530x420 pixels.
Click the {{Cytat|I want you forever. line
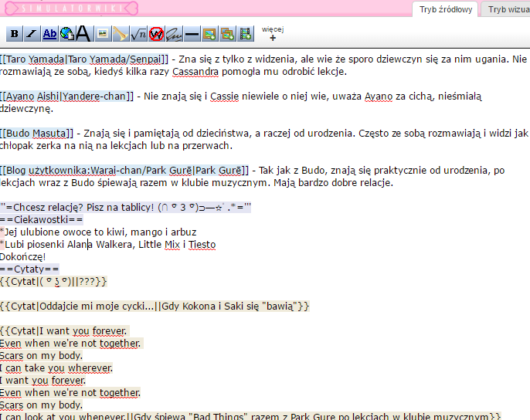pos(63,330)
